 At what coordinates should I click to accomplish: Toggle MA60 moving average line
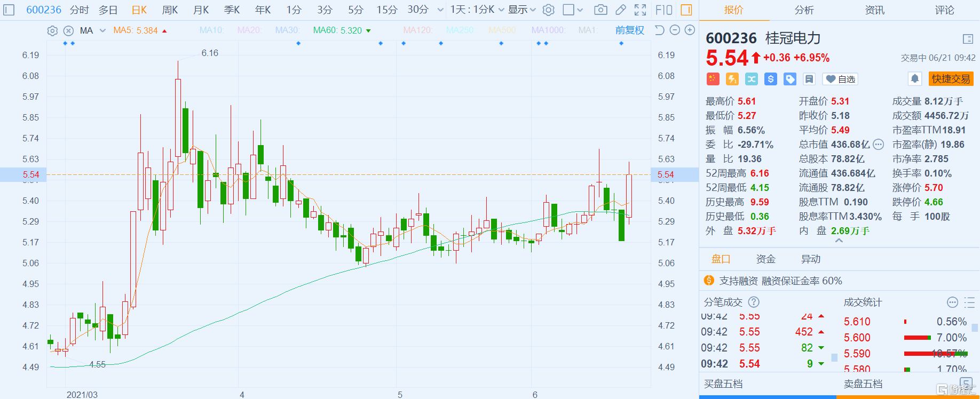[x=342, y=30]
